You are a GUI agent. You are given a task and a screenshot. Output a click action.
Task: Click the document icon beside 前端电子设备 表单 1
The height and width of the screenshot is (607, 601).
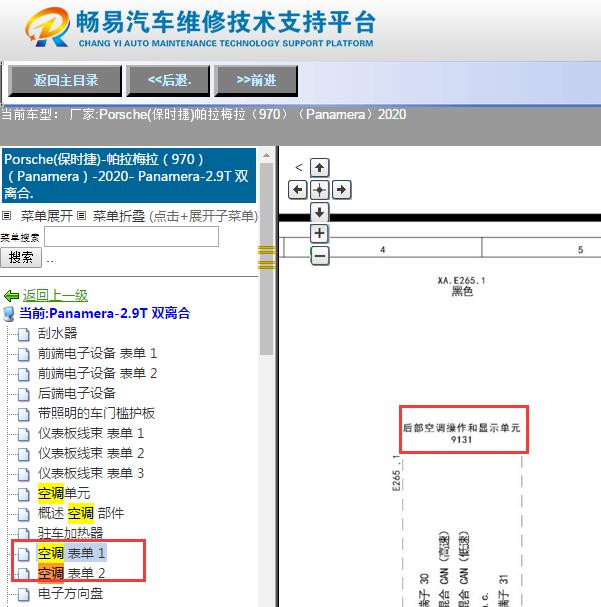click(24, 354)
